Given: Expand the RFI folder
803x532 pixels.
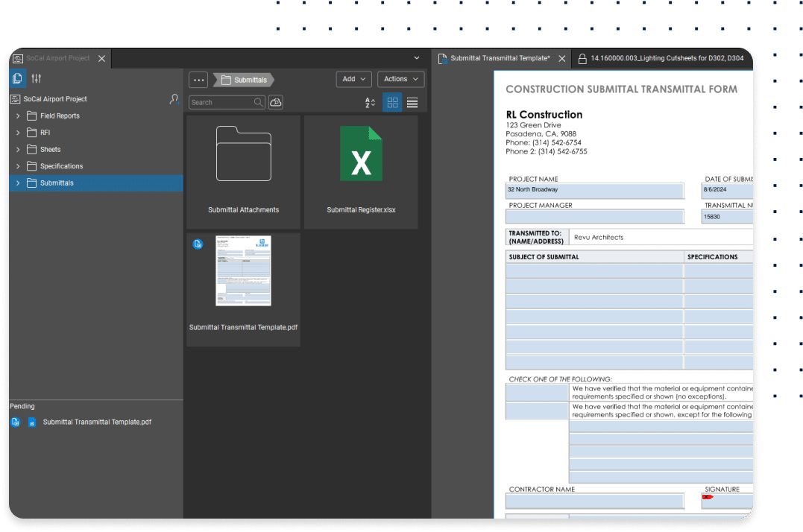Looking at the screenshot, I should click(x=18, y=133).
